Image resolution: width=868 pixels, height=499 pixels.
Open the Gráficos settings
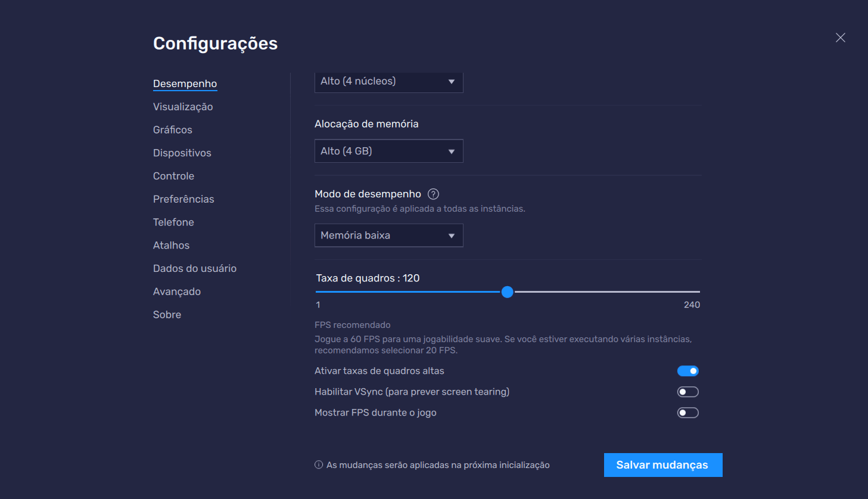click(x=173, y=130)
